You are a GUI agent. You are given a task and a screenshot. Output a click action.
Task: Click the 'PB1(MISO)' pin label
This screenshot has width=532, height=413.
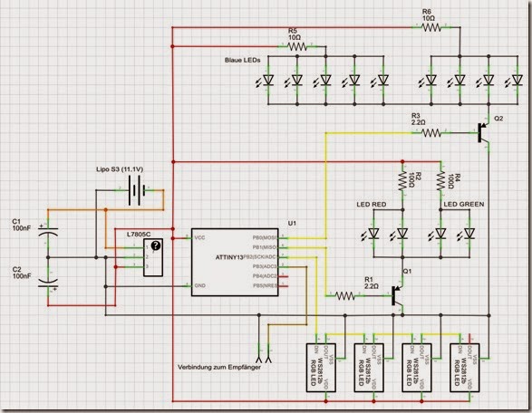tap(265, 247)
